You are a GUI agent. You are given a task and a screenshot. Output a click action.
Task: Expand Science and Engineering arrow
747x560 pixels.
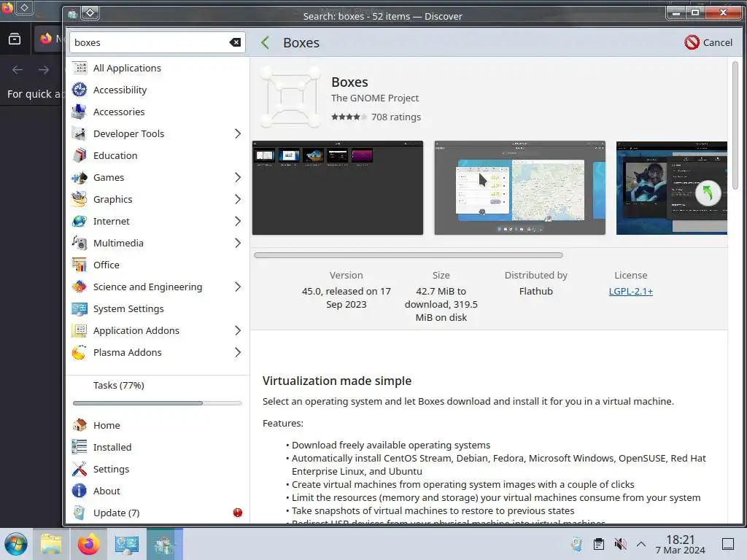pyautogui.click(x=237, y=287)
